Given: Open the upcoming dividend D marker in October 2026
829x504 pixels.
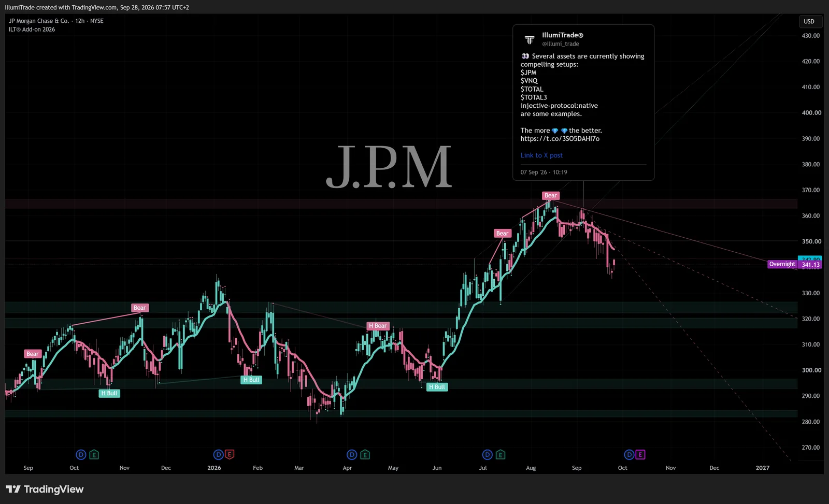Looking at the screenshot, I should (629, 455).
